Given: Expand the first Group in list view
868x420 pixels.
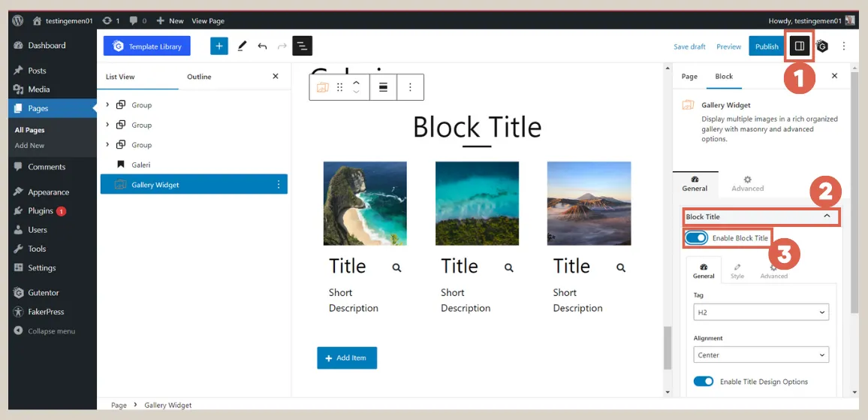Looking at the screenshot, I should (107, 104).
